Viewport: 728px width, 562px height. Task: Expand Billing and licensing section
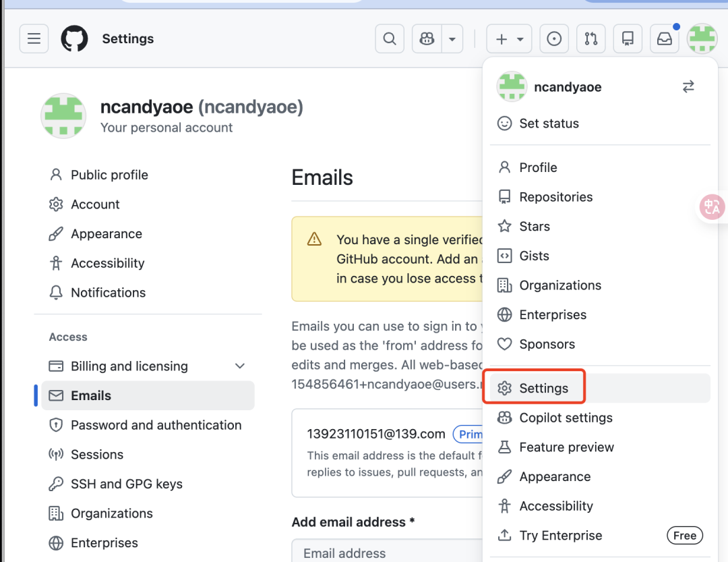239,366
